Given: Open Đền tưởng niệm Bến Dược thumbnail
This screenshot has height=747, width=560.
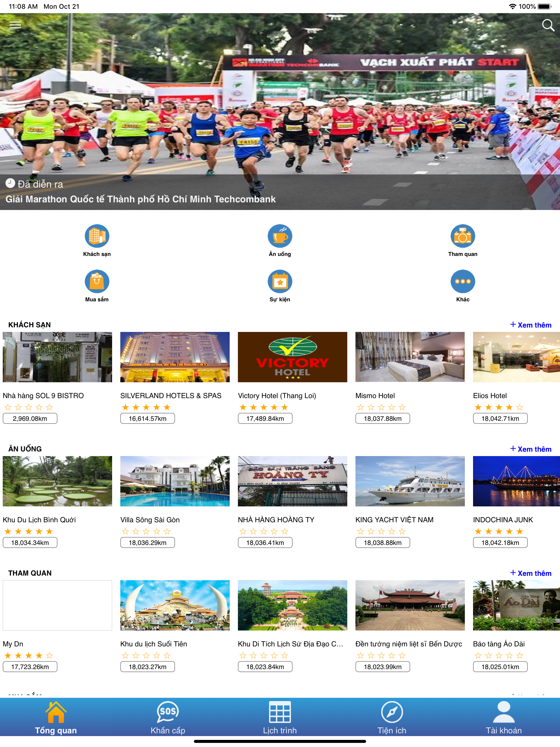Looking at the screenshot, I should [x=410, y=606].
